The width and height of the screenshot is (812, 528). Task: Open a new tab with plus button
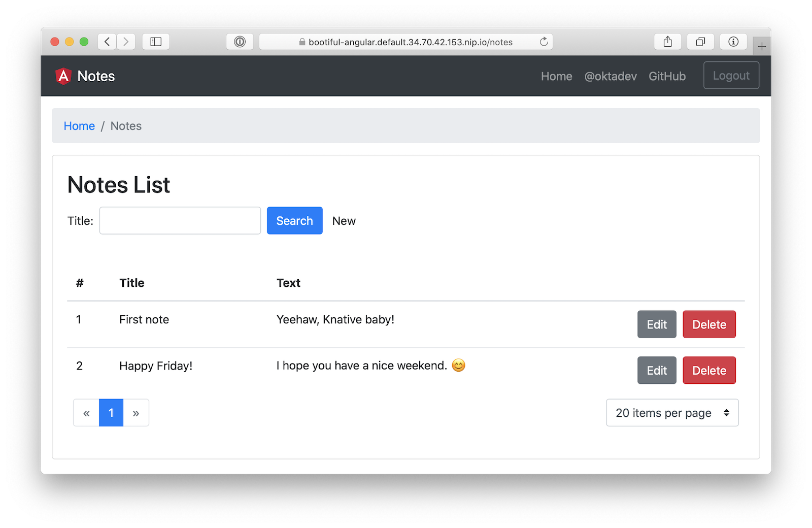(762, 47)
